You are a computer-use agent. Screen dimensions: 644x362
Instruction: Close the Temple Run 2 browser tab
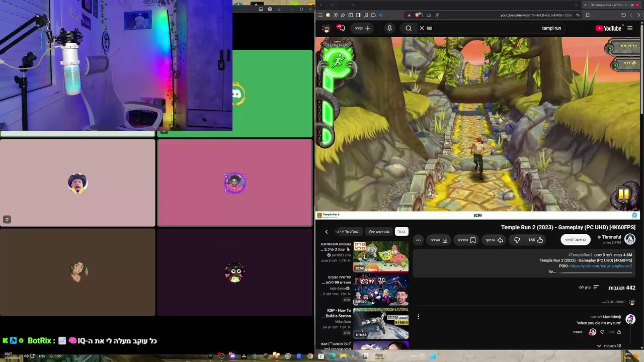click(x=585, y=5)
